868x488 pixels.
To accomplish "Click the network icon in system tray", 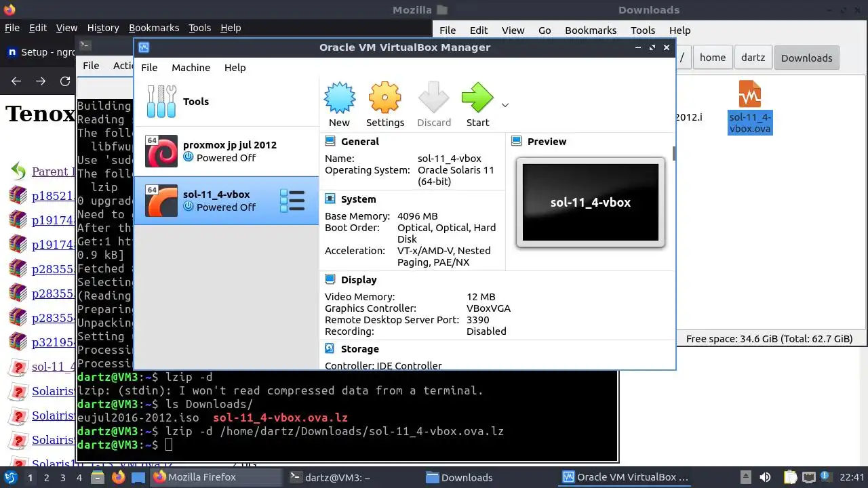I will coord(810,477).
